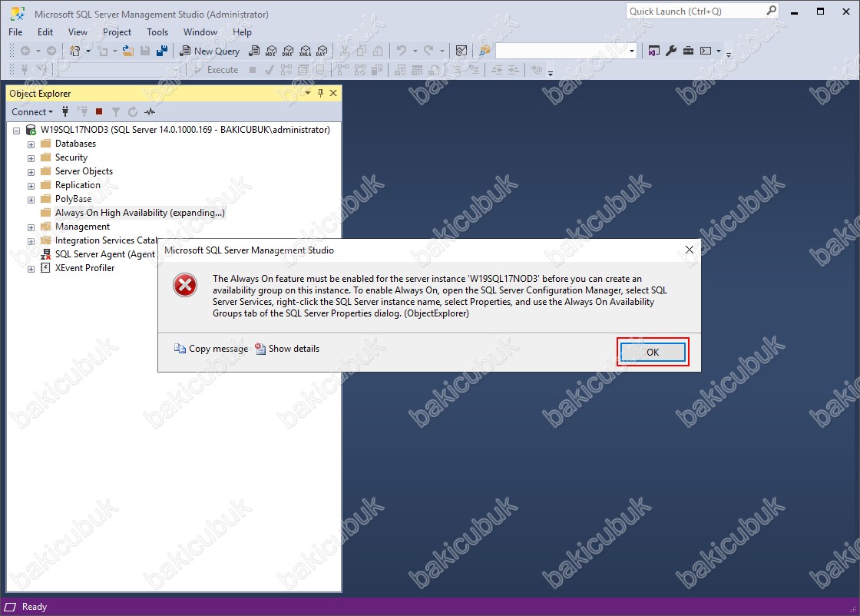Expand the Replication folder
The width and height of the screenshot is (860, 616).
[x=31, y=186]
